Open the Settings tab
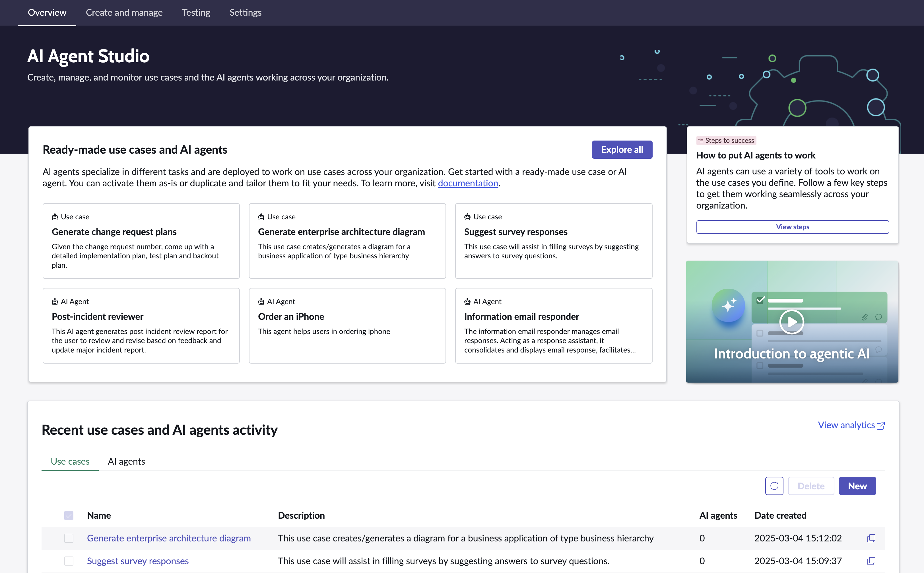 (246, 13)
